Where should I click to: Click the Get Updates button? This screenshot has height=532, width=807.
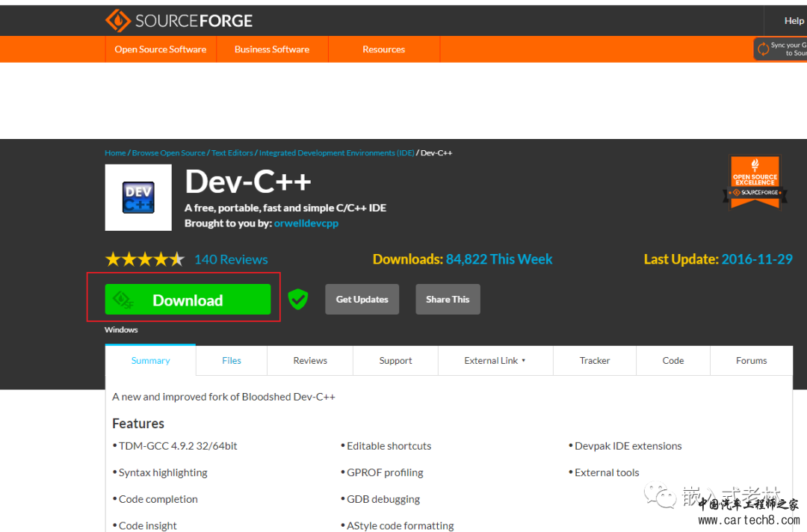tap(362, 300)
